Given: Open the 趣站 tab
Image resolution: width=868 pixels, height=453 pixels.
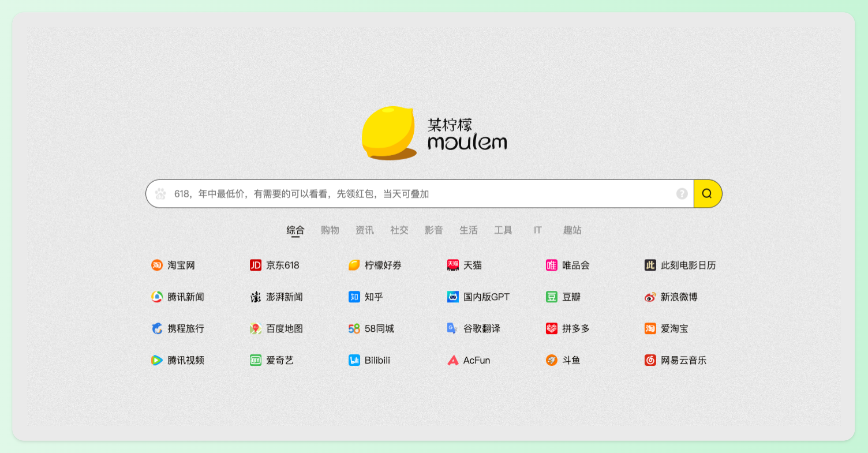Looking at the screenshot, I should [573, 230].
